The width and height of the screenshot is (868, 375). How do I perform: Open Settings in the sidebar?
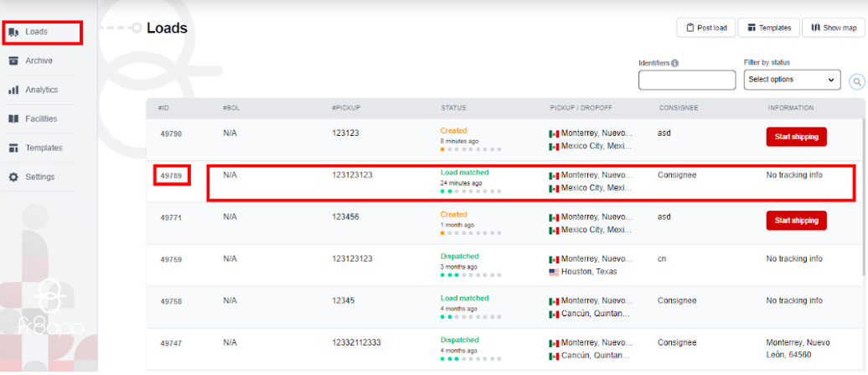(x=40, y=177)
